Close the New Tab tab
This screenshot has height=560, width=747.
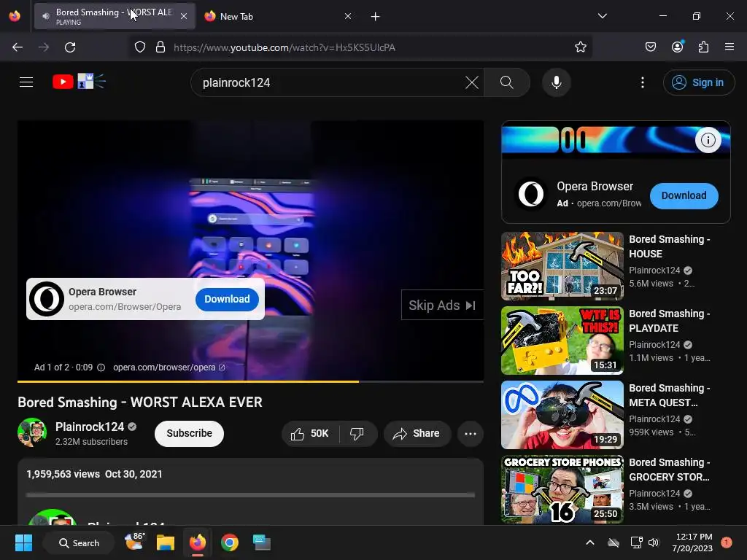point(348,16)
